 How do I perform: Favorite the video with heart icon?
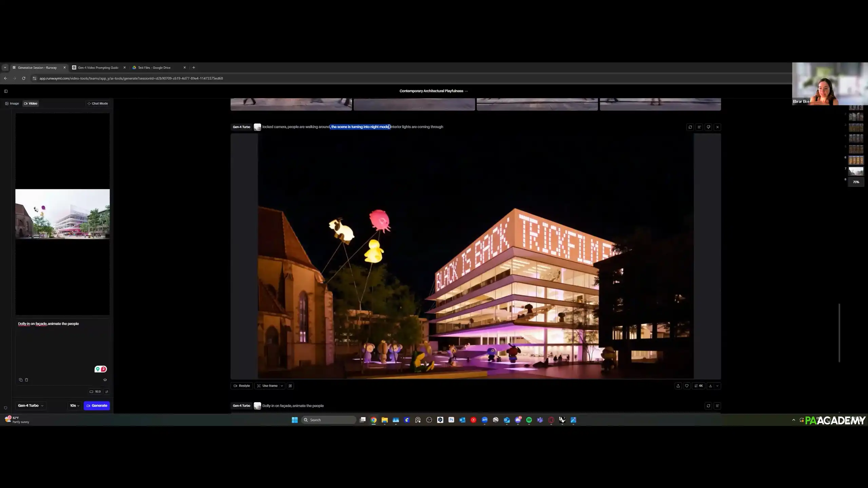pyautogui.click(x=687, y=386)
